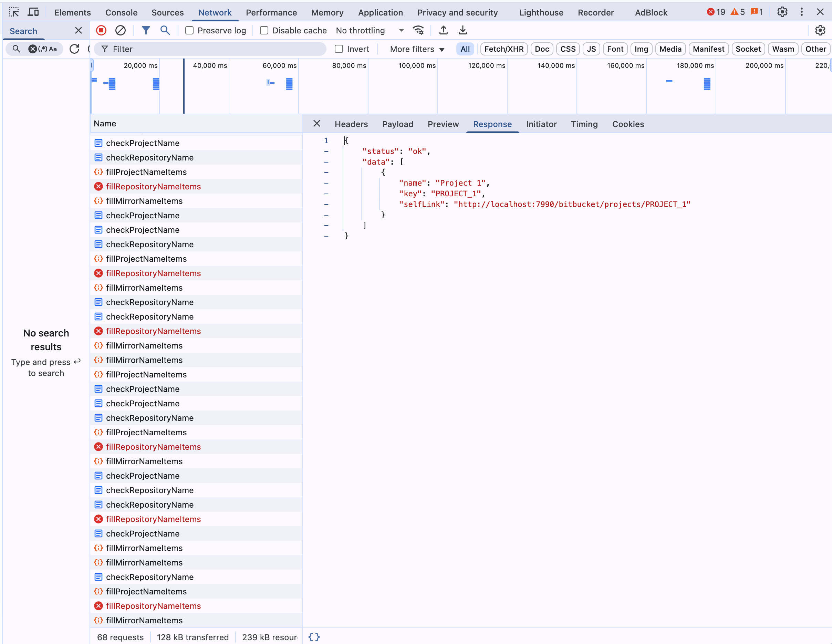Screen dimensions: 832x644
Task: Open the Performance panel
Action: click(x=271, y=12)
